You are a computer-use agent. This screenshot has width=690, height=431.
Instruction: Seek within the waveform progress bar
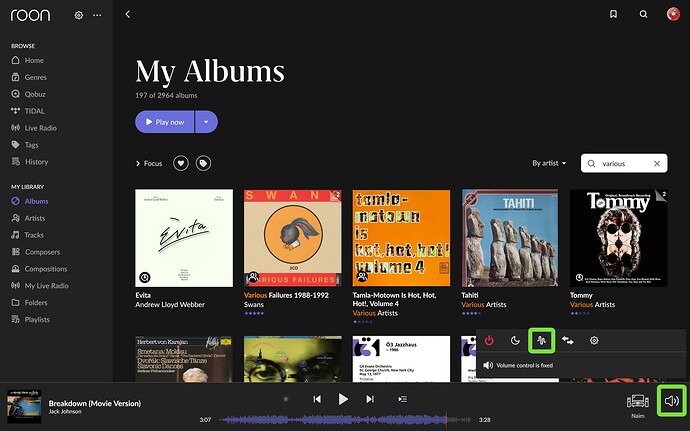(x=345, y=420)
